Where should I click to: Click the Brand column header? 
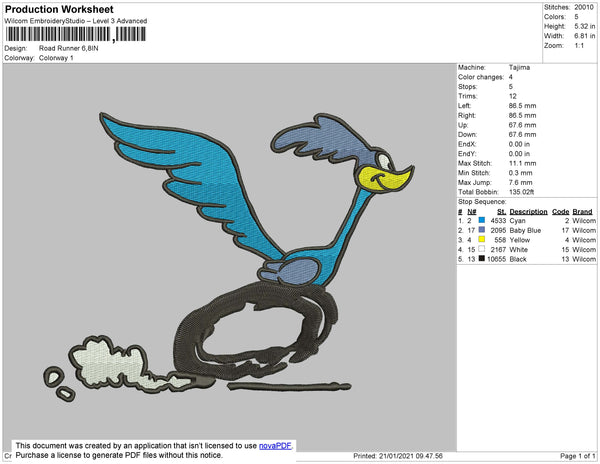click(582, 212)
